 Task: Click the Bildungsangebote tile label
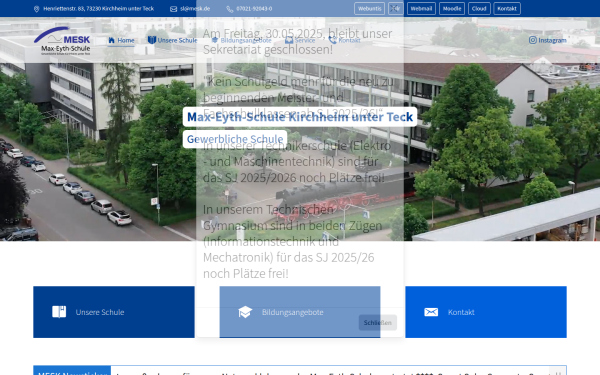293,312
